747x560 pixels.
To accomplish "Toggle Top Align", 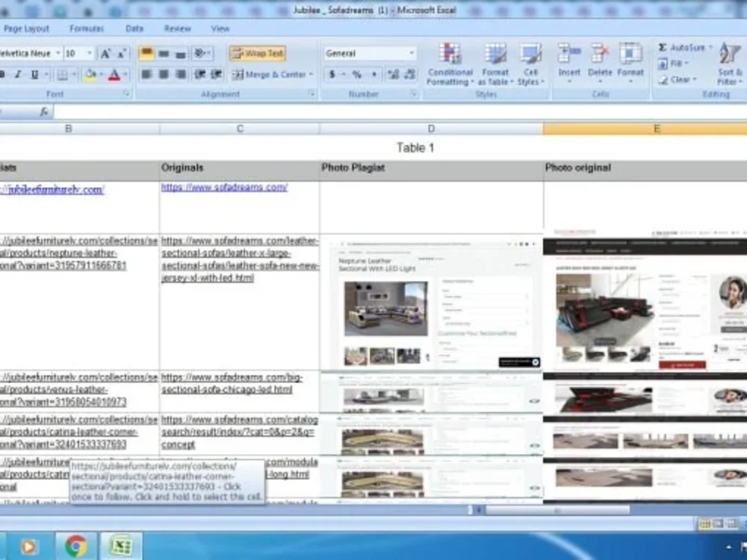I will point(146,53).
